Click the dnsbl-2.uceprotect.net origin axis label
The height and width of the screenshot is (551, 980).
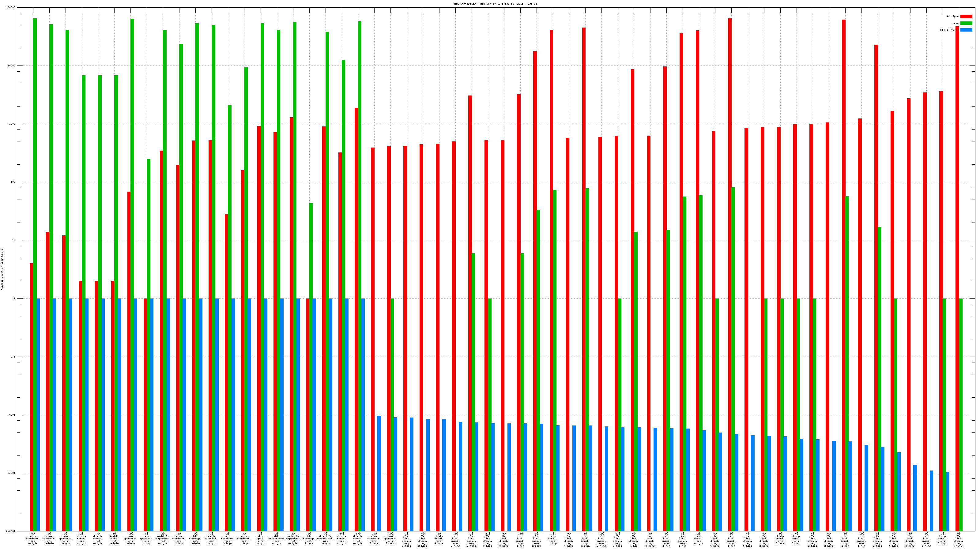point(326,538)
